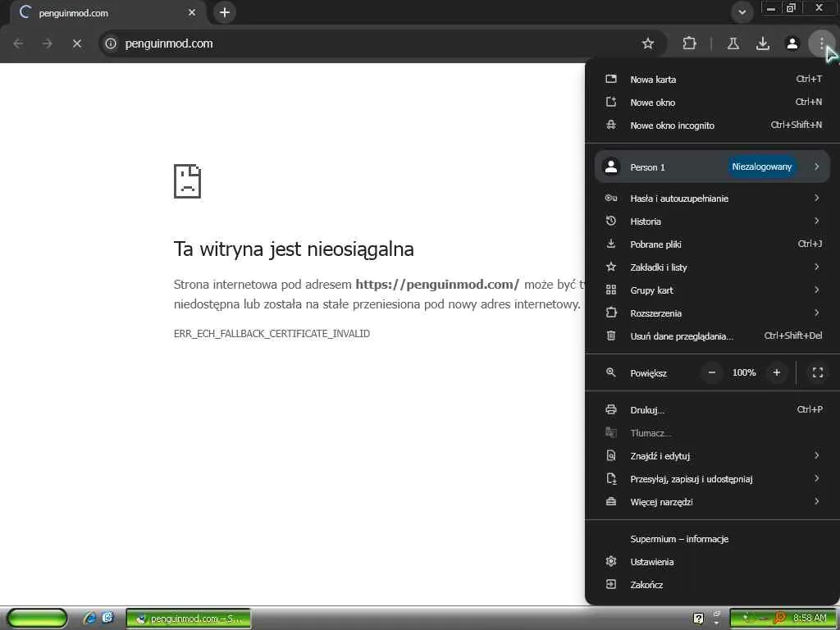Select the penguinmod.com tab
Viewport: 840px width, 630px height.
point(107,12)
